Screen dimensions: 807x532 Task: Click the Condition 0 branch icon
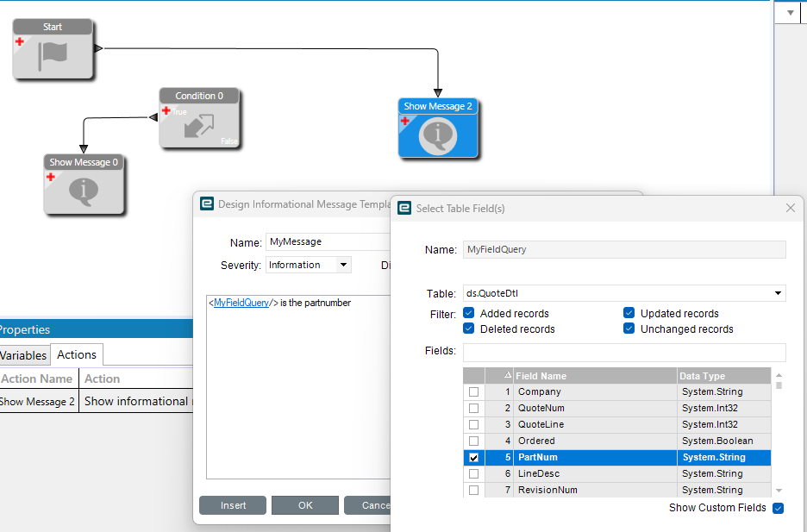[x=198, y=126]
